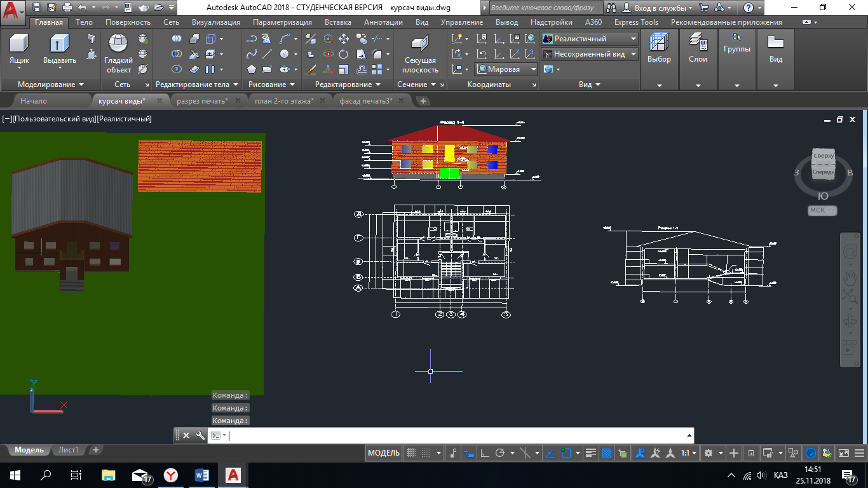Open the Мировая coordinate system dropdown
This screenshot has height=488, width=868.
point(506,69)
